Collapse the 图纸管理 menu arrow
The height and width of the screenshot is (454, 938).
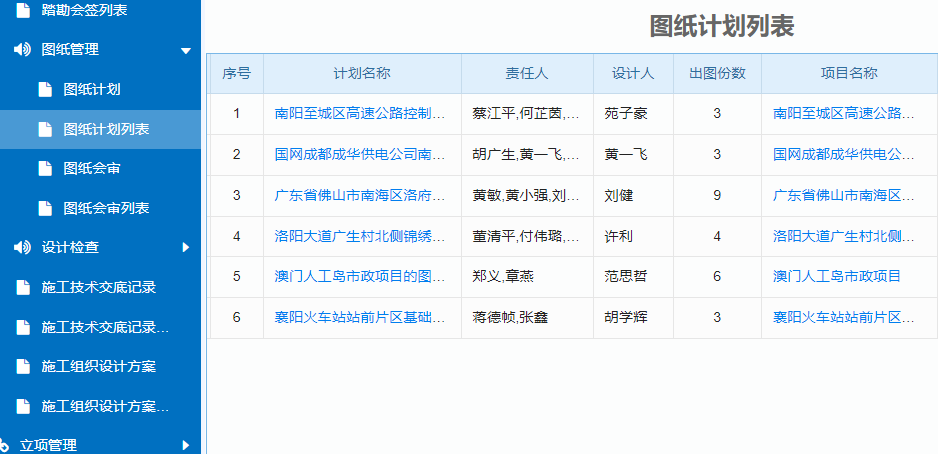(x=185, y=50)
